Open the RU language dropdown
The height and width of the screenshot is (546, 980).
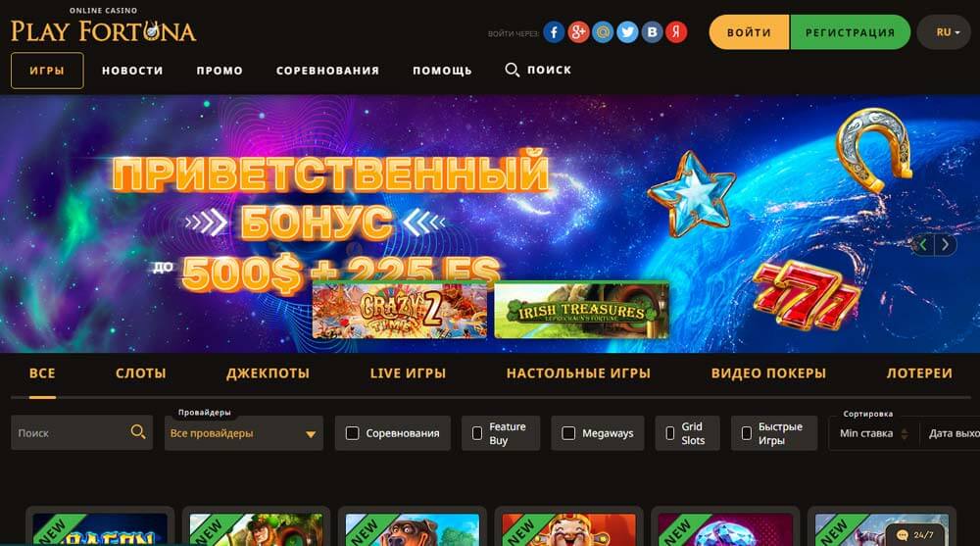pyautogui.click(x=944, y=32)
